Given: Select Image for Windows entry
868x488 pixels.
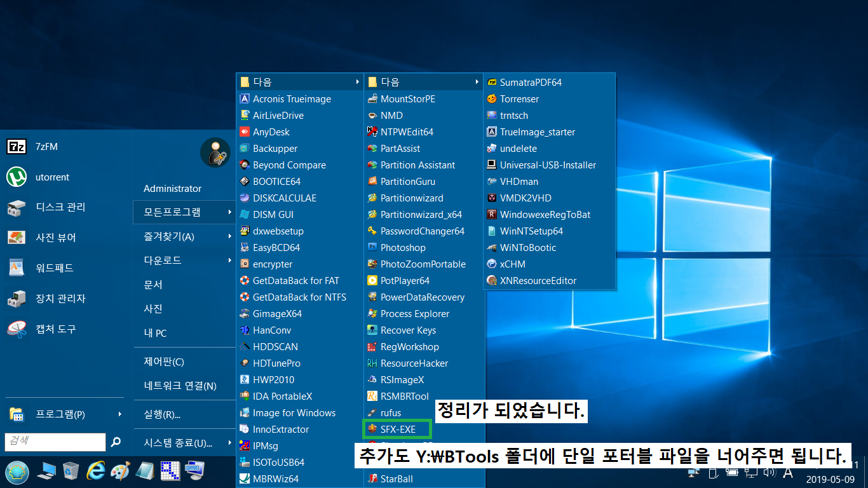Looking at the screenshot, I should (299, 413).
